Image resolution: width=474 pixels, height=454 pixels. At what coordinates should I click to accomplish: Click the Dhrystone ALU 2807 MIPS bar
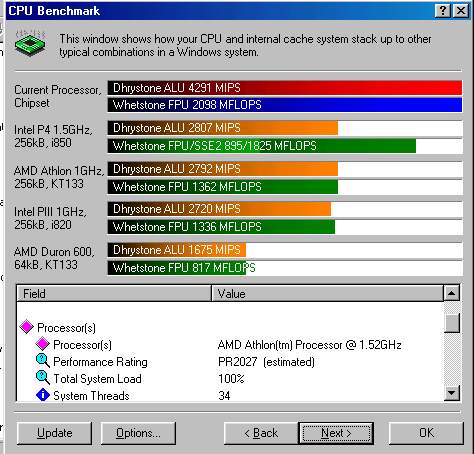click(222, 128)
